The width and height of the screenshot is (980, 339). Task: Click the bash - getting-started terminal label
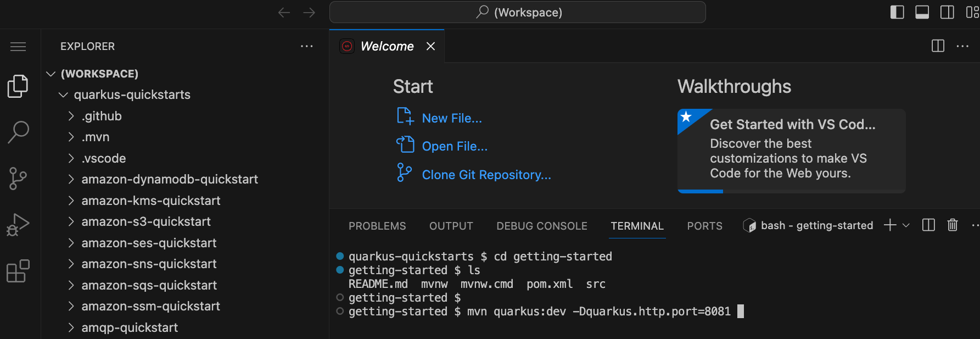click(x=817, y=225)
